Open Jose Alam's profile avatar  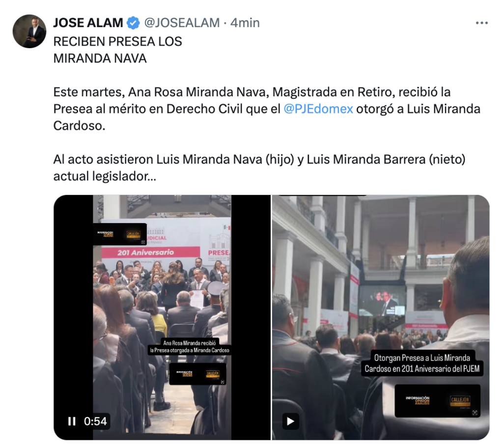click(x=29, y=31)
